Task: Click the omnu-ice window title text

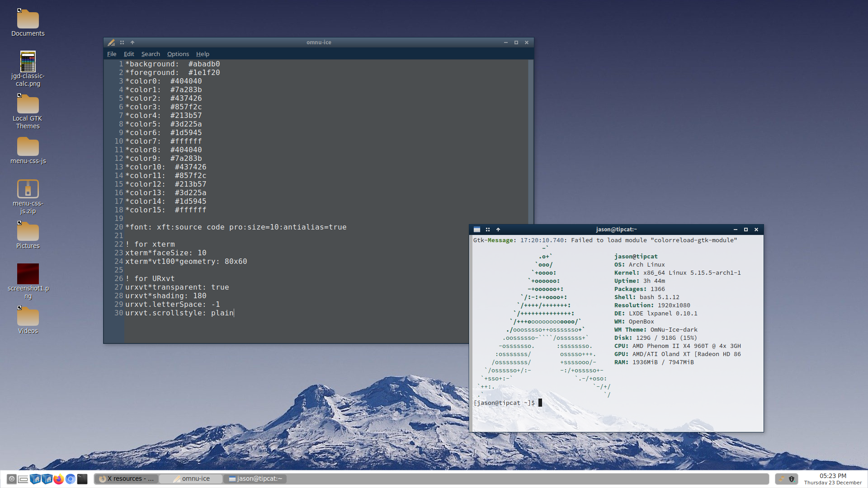Action: tap(319, 42)
